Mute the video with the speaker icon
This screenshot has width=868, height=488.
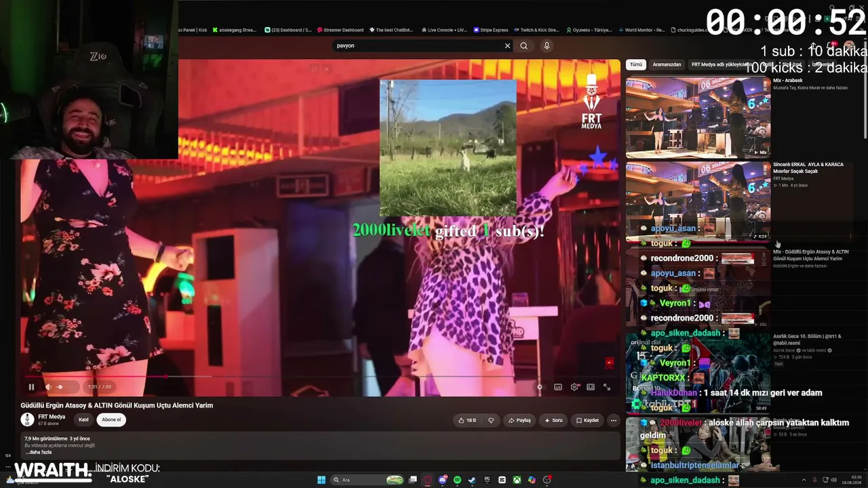point(48,387)
